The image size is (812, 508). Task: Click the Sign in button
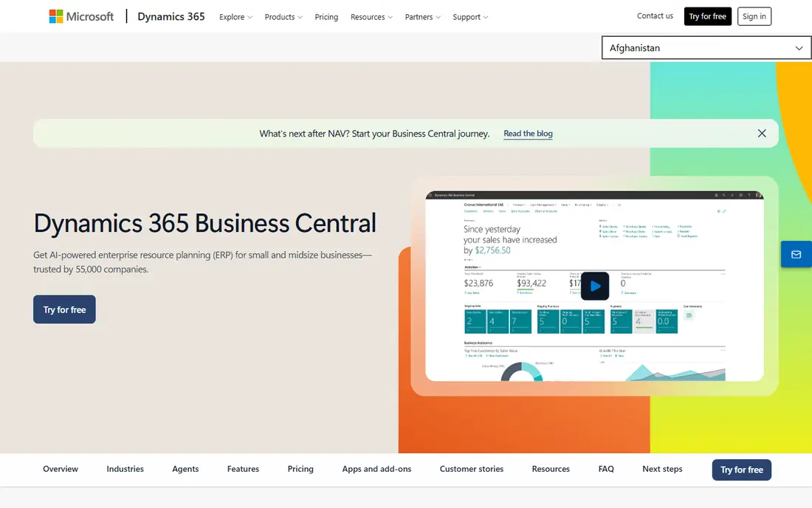754,16
